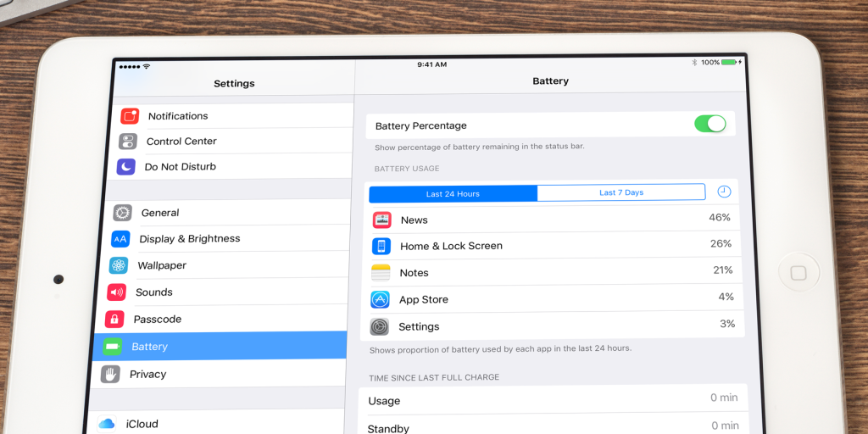Tap the Settings 3% usage value

click(727, 324)
